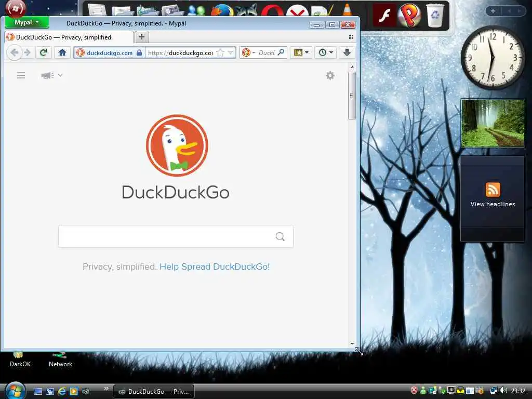Launch Opera from the top dock
The image size is (532, 399).
point(272,10)
